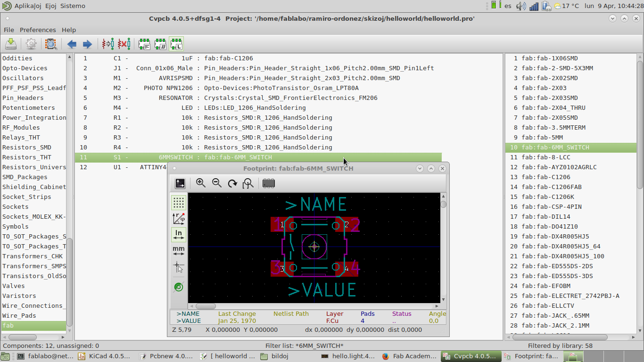
Task: Switch to Fab Academy Firefox taskbar window
Action: tap(409, 356)
